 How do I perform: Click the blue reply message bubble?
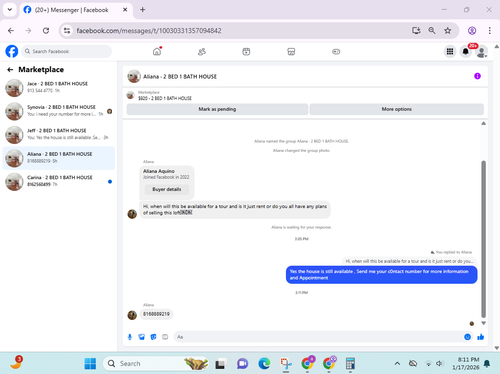point(382,275)
